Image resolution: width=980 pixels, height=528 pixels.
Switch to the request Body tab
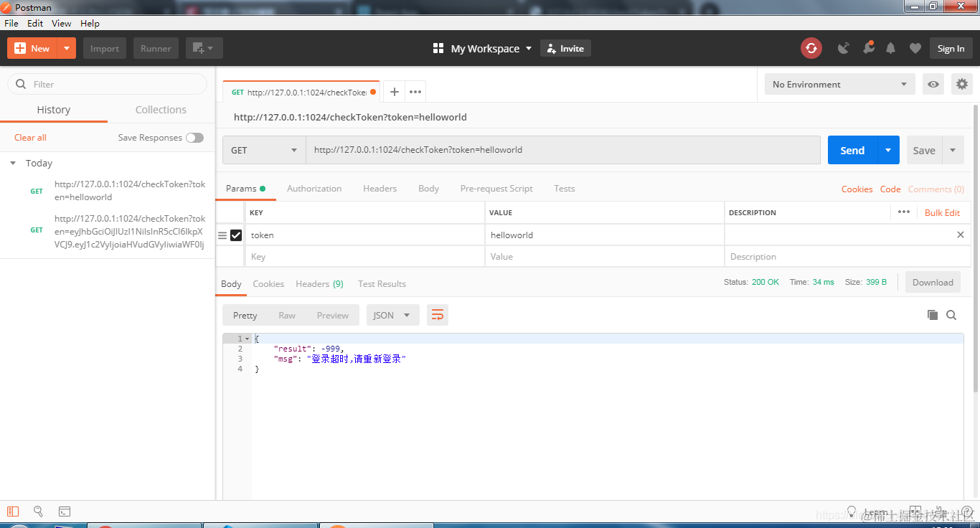point(428,189)
